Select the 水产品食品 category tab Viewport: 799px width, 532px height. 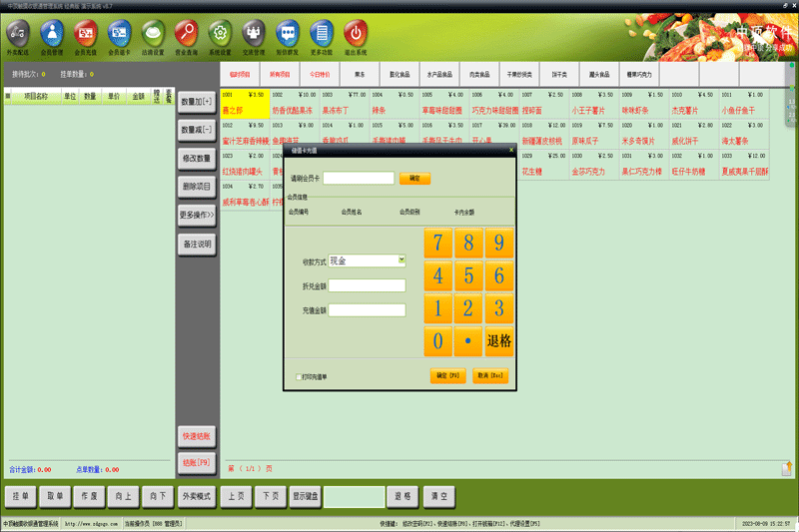coord(439,74)
